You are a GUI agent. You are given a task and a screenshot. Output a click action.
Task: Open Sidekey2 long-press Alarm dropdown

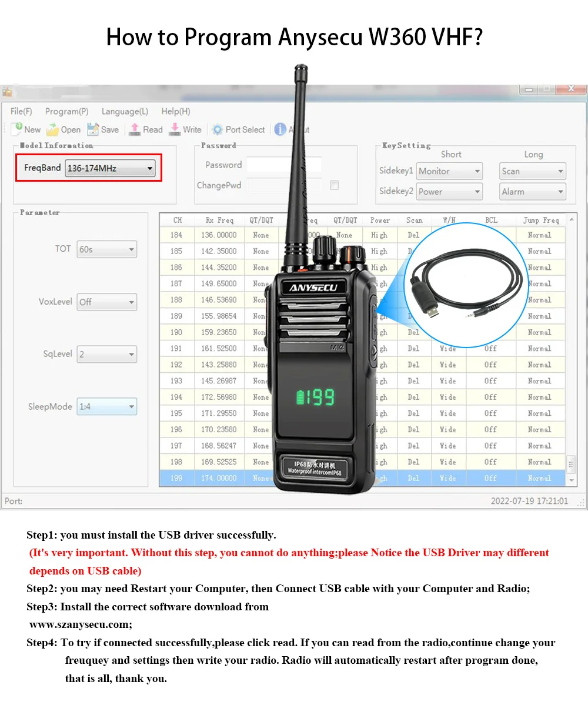pyautogui.click(x=560, y=192)
